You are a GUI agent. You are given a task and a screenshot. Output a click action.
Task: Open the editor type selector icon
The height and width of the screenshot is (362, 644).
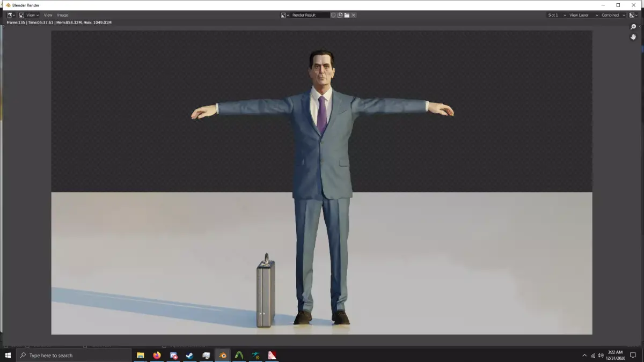click(x=11, y=15)
